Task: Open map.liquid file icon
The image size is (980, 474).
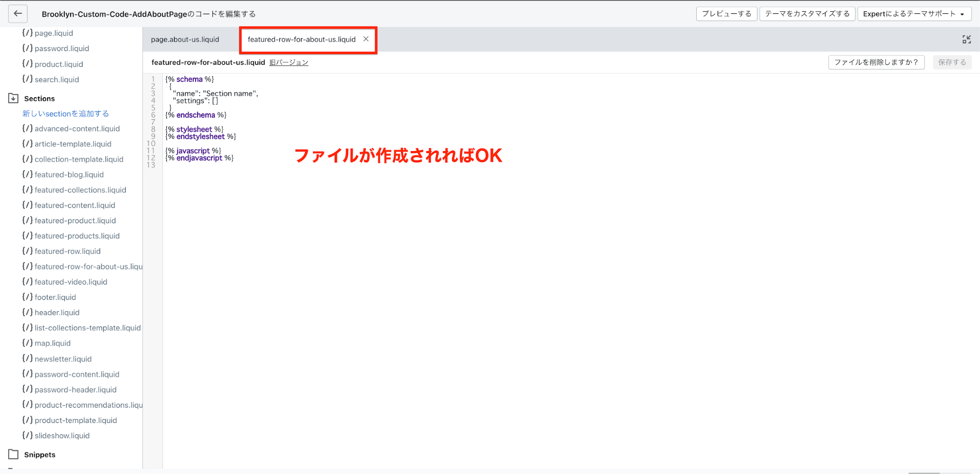Action: [x=27, y=343]
